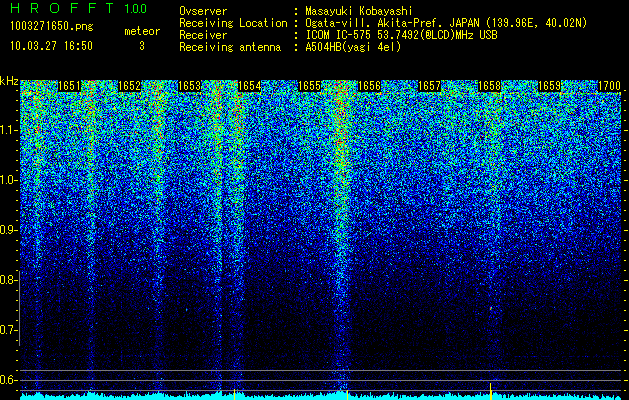Click the 1652 time marker
629x400 pixels.
pyautogui.click(x=130, y=86)
